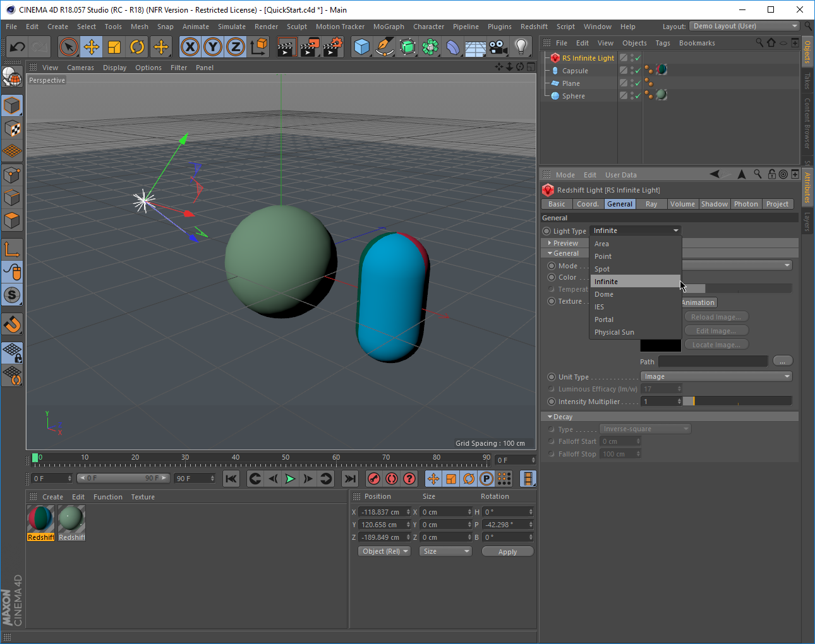
Task: Select the Rotate tool
Action: coord(137,47)
